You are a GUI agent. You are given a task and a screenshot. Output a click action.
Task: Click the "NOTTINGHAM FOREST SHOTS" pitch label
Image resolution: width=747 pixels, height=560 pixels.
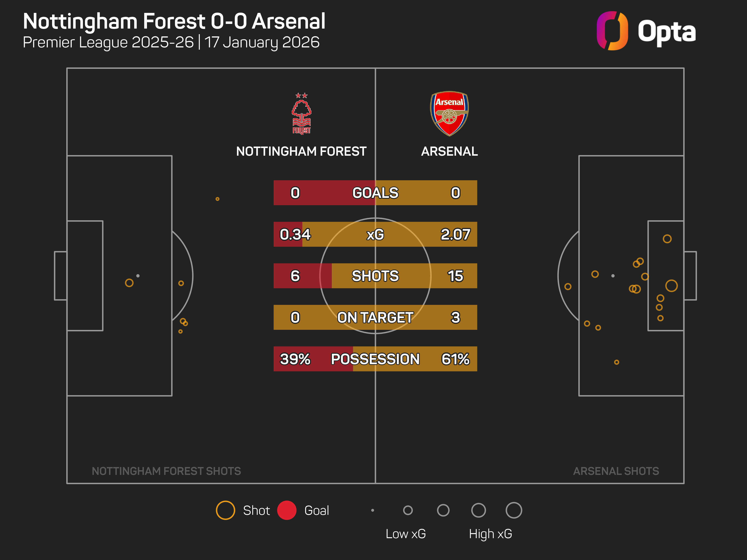166,471
